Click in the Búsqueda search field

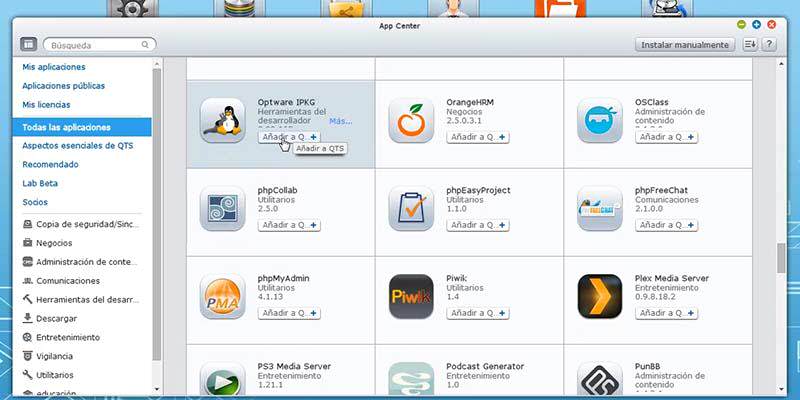point(99,45)
